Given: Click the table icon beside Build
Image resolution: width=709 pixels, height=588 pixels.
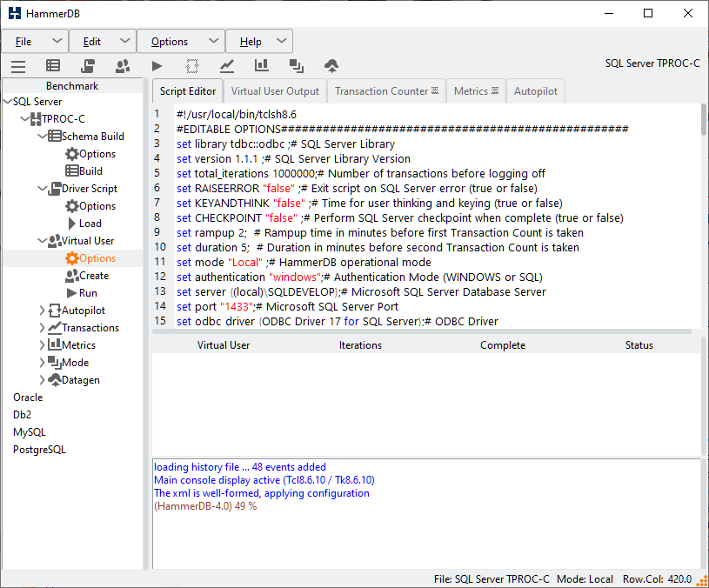Looking at the screenshot, I should pyautogui.click(x=72, y=170).
